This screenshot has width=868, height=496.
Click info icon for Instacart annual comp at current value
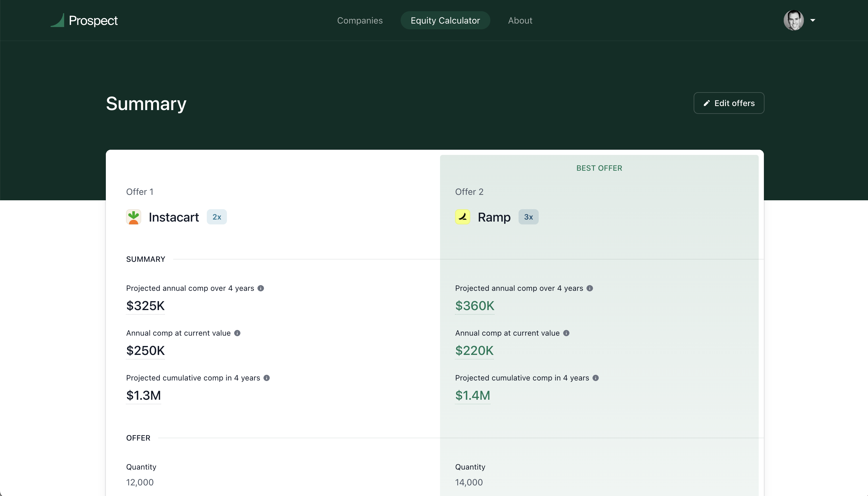(x=237, y=333)
